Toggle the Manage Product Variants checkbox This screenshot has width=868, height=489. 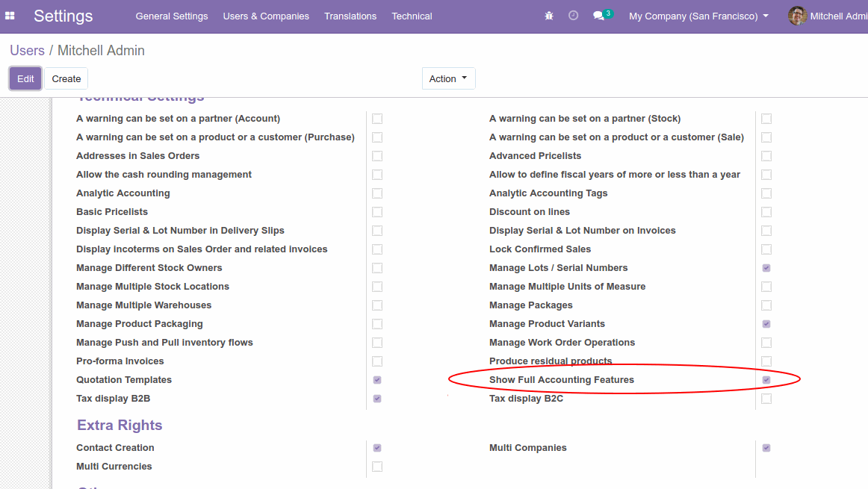(766, 324)
